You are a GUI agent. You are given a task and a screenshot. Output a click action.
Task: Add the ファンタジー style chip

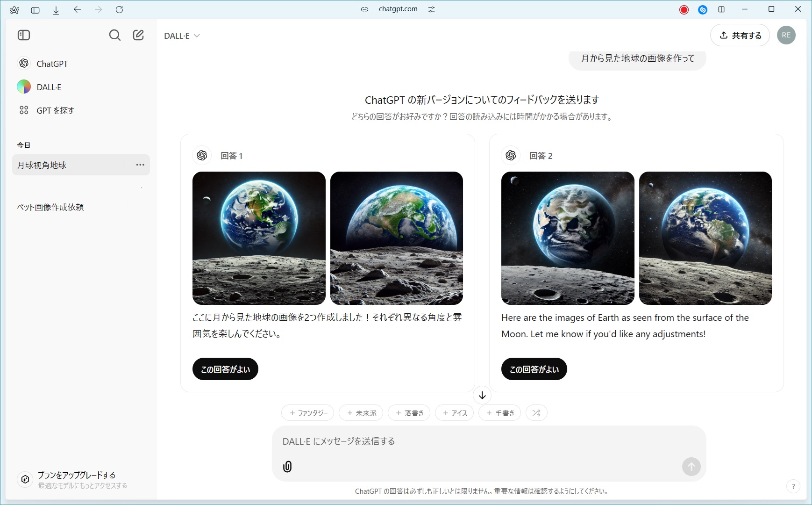click(x=308, y=413)
